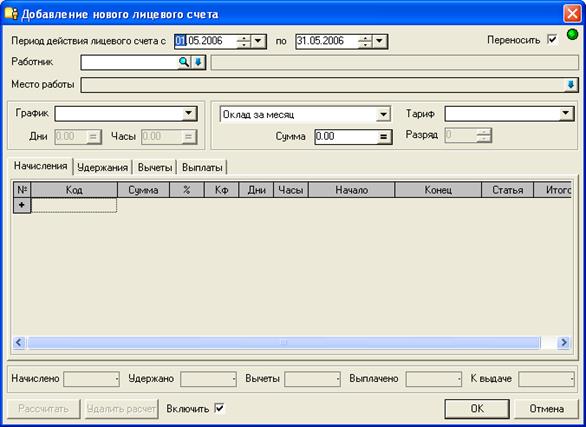Click the Итого column header
586x427 pixels.
pos(553,190)
